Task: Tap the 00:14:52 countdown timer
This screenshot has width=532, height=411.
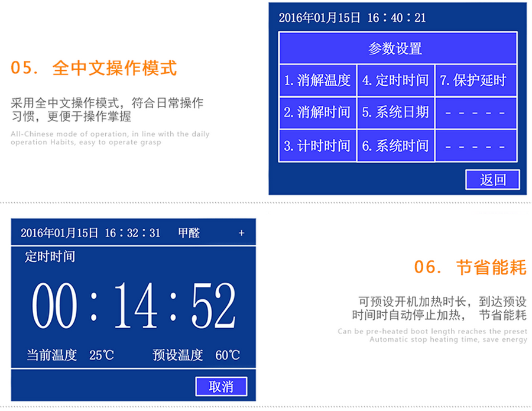Action: pyautogui.click(x=134, y=306)
